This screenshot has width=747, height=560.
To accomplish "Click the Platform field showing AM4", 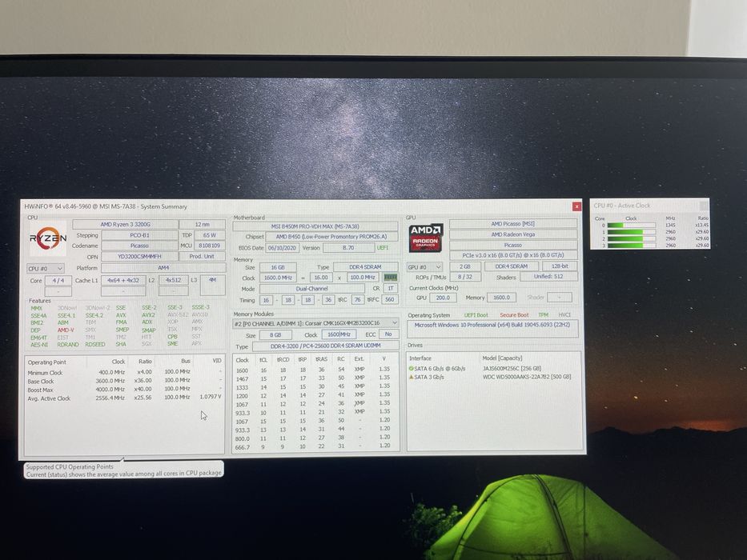I will click(163, 268).
